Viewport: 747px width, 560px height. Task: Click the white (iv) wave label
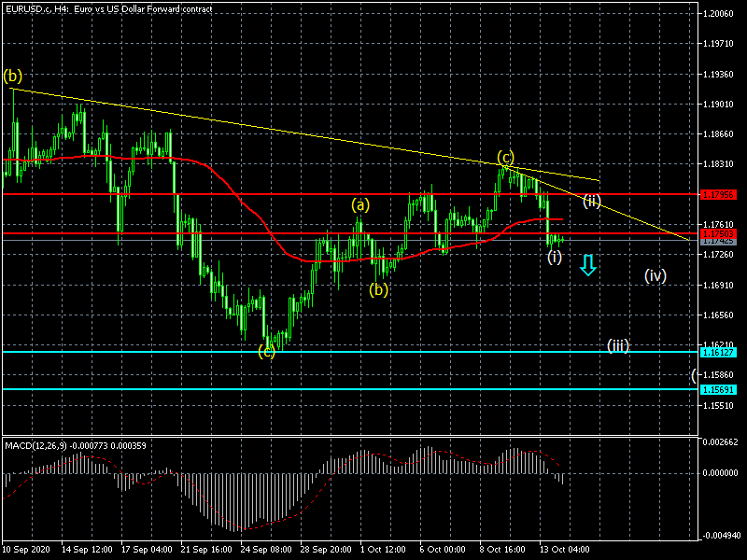655,275
